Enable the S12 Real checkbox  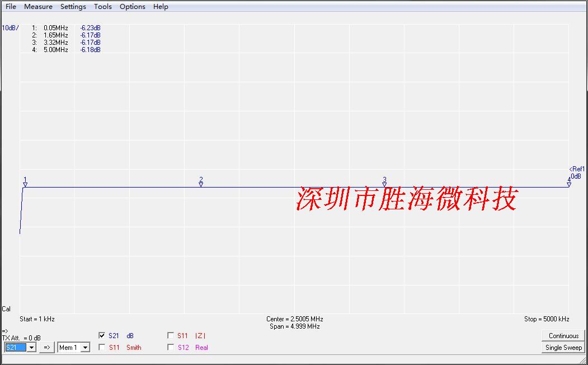(171, 348)
